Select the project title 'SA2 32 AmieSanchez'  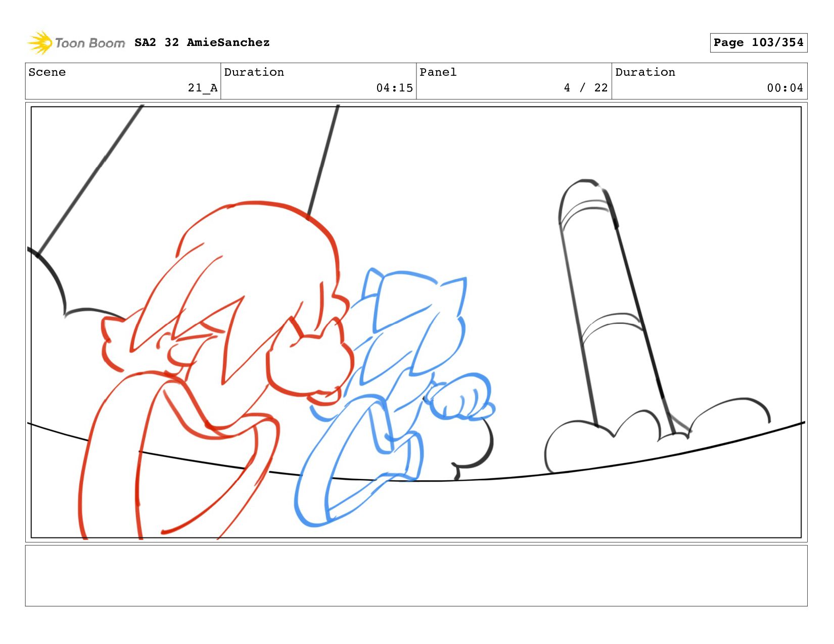[202, 42]
